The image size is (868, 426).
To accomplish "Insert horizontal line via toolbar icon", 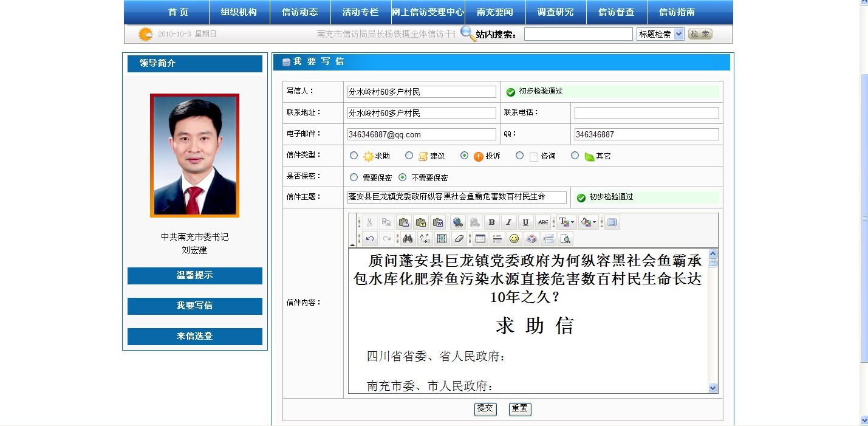I will pyautogui.click(x=497, y=238).
